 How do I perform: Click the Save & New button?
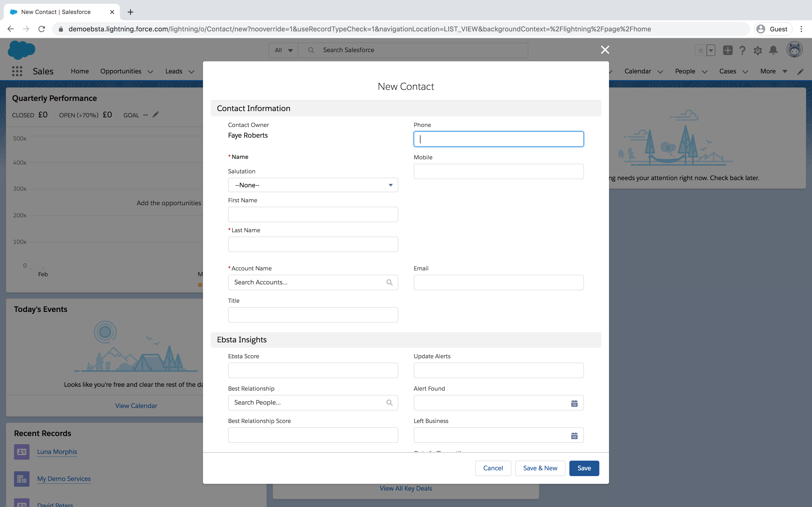point(540,468)
